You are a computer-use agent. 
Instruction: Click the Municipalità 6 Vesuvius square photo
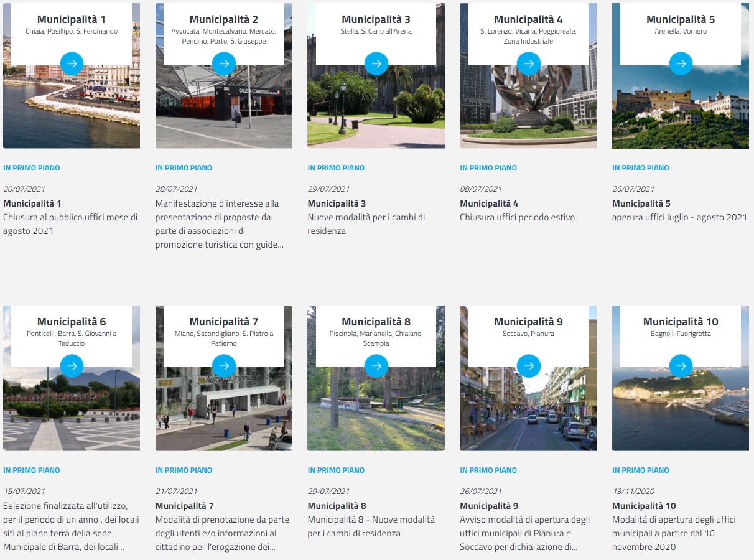[x=72, y=417]
